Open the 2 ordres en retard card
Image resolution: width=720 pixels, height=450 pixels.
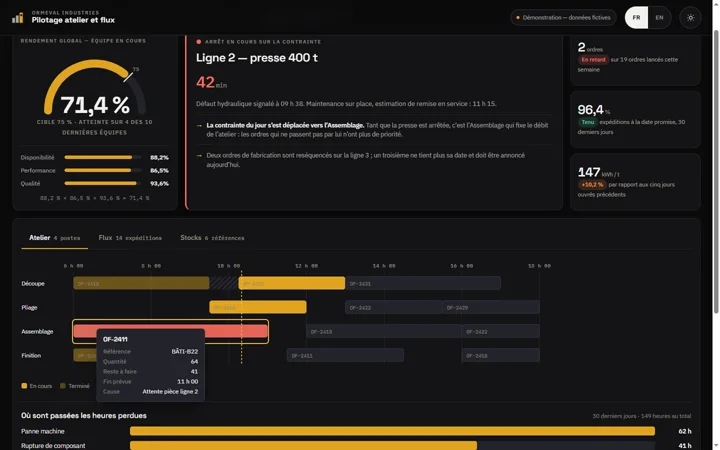[x=636, y=60]
